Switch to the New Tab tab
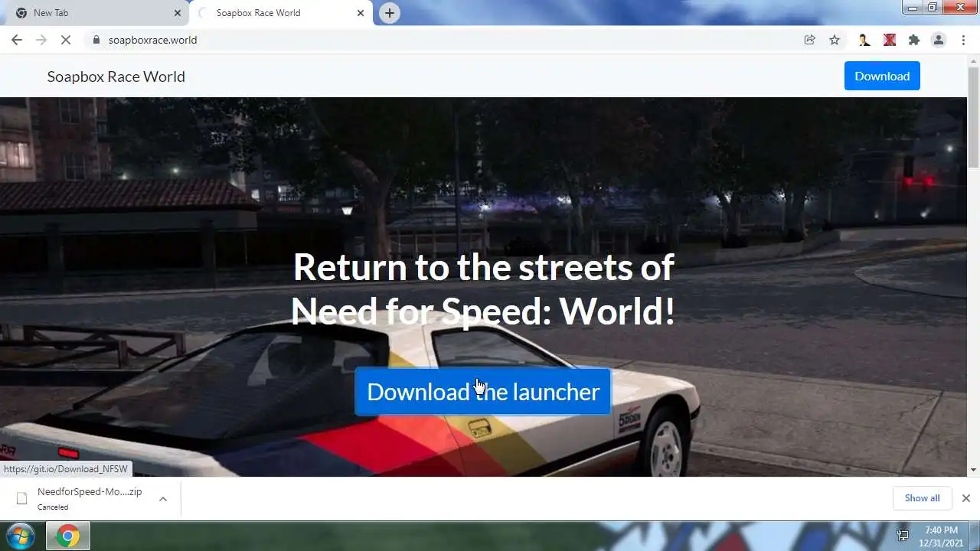980x551 pixels. pyautogui.click(x=97, y=13)
